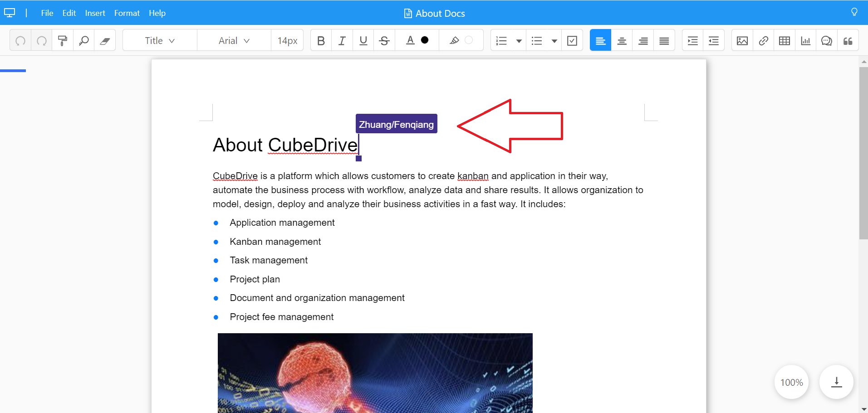The image size is (868, 413).
Task: Click the scrollbar down arrow
Action: tap(863, 409)
